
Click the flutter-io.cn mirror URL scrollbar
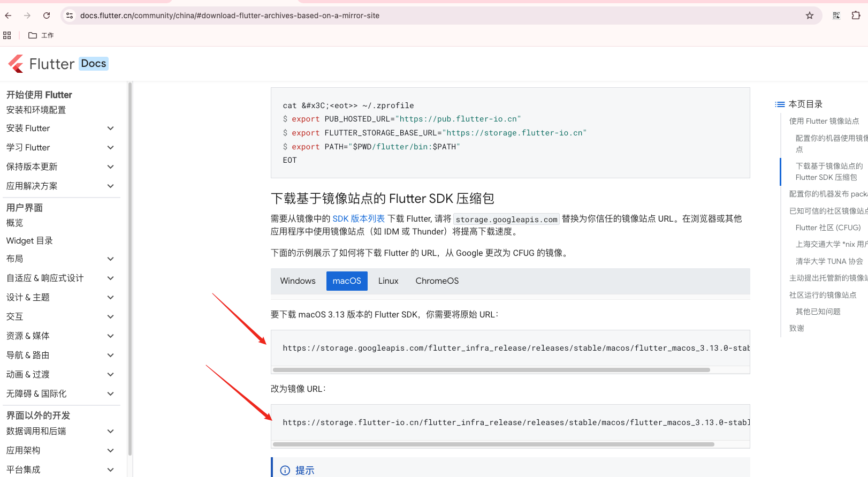493,444
